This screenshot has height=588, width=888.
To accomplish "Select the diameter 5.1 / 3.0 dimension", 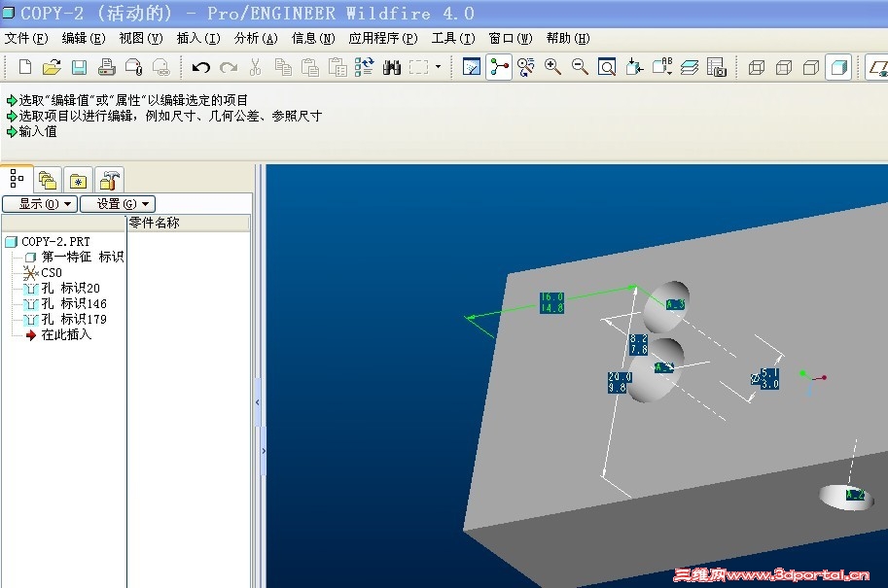I will click(765, 379).
